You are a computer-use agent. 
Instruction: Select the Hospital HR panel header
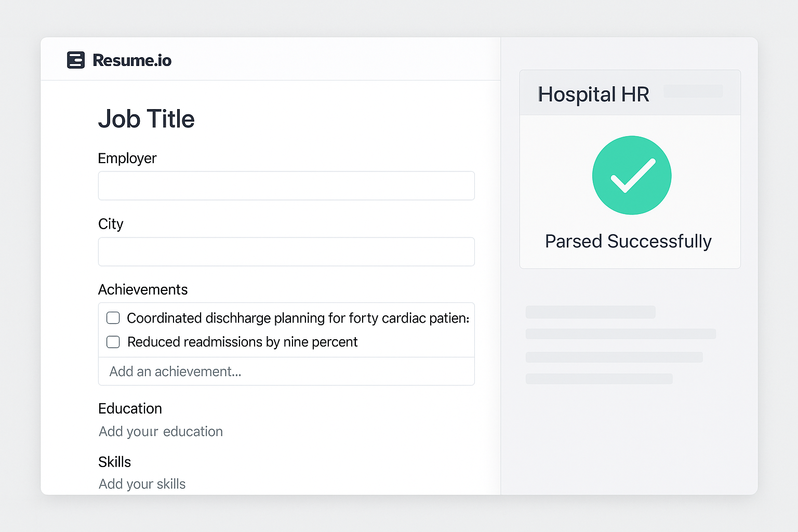[593, 95]
